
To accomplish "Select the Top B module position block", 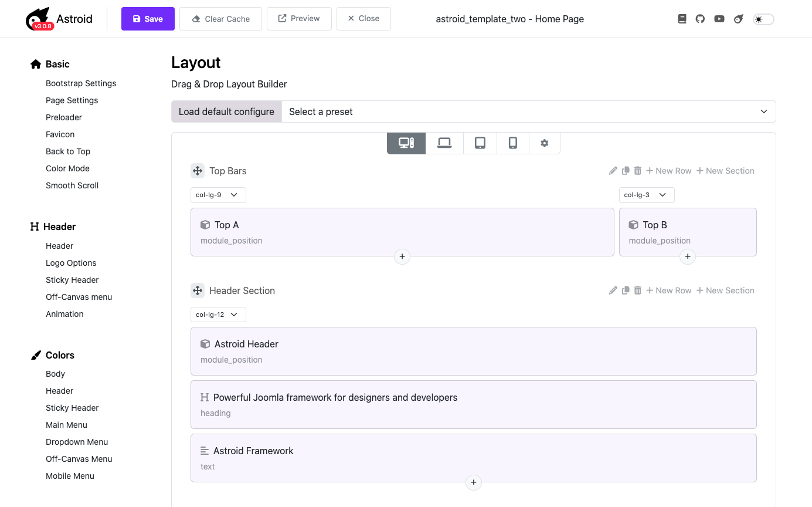I will (x=688, y=232).
